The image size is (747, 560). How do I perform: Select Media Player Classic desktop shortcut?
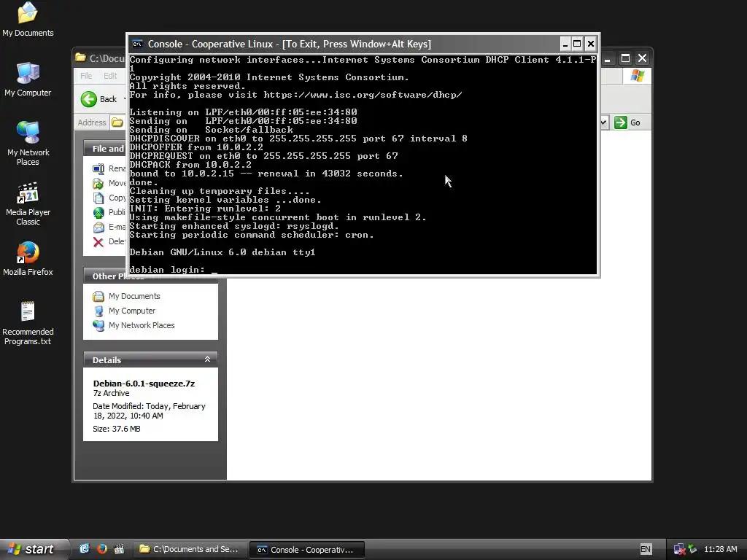(28, 203)
